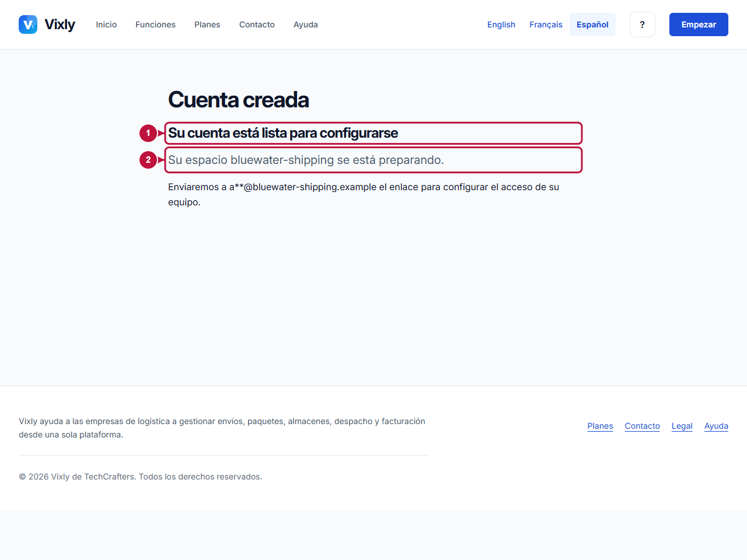This screenshot has height=560, width=747.
Task: Click the Empezar button
Action: pos(699,24)
